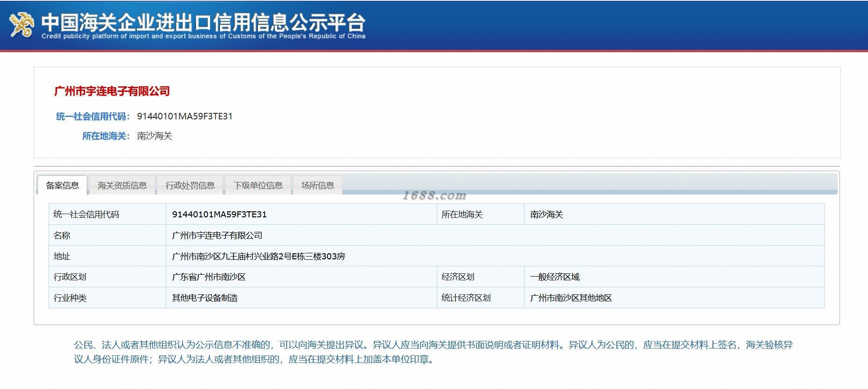Viewport: 868px width, 389px height.
Task: Click the 地址 label cell
Action: tap(107, 256)
